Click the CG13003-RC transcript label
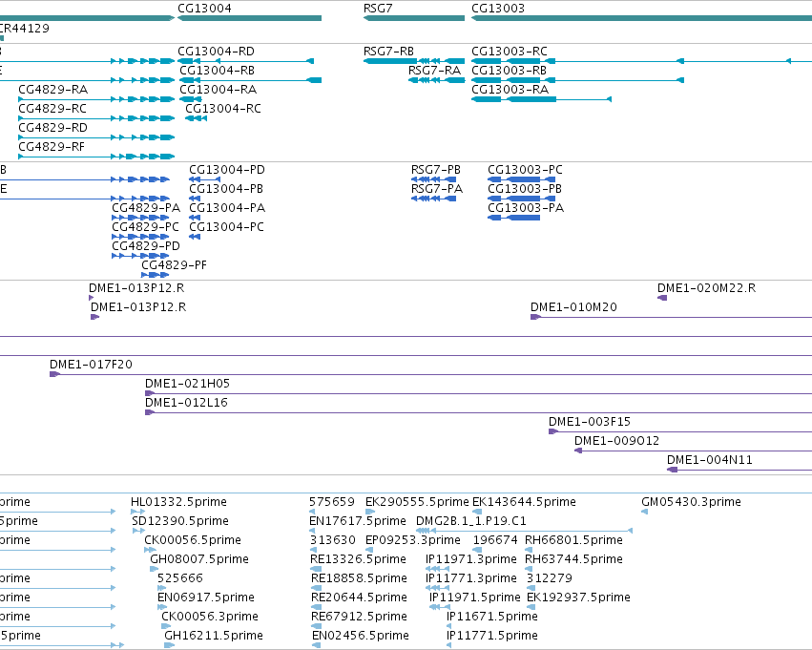 (510, 52)
